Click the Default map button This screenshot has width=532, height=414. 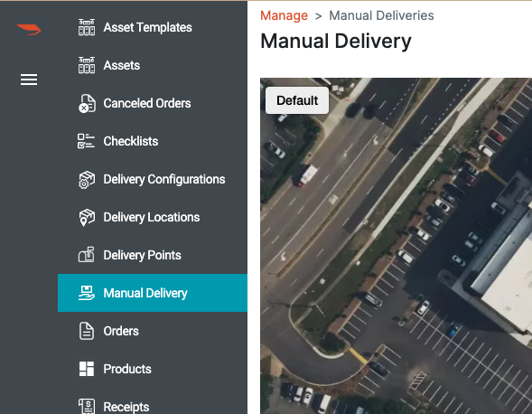pyautogui.click(x=297, y=100)
